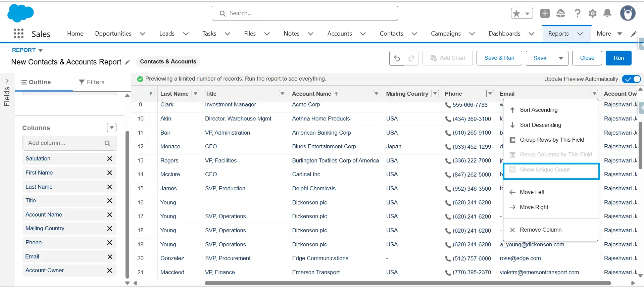Open the Reports tab dropdown chevron
Screen dimensions: 644x291
(580, 34)
